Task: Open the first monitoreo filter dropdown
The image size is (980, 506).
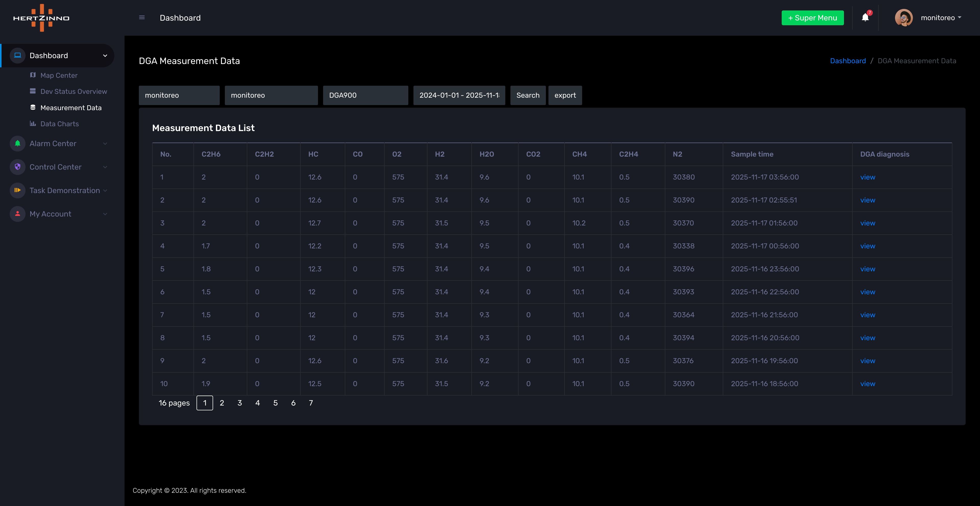Action: click(x=179, y=95)
